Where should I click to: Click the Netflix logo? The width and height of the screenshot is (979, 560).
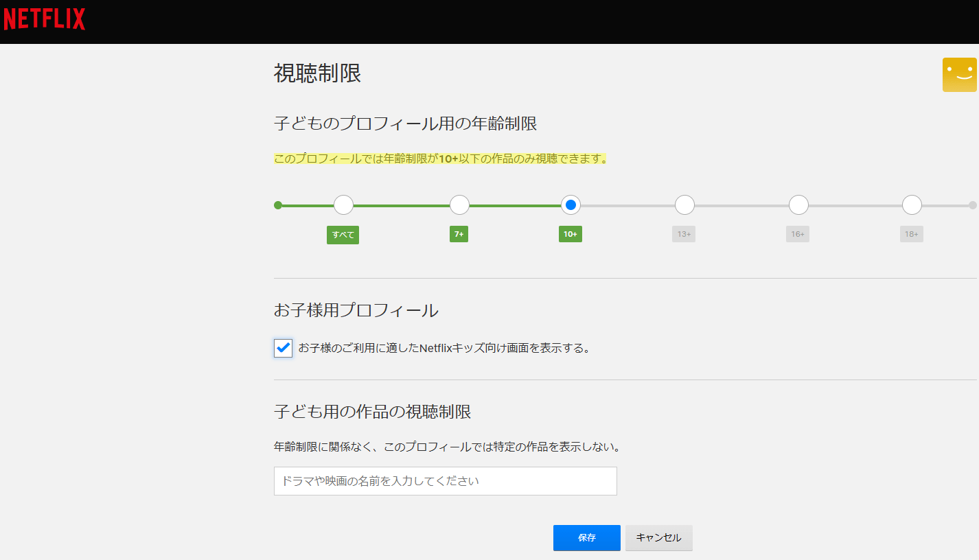pos(45,19)
